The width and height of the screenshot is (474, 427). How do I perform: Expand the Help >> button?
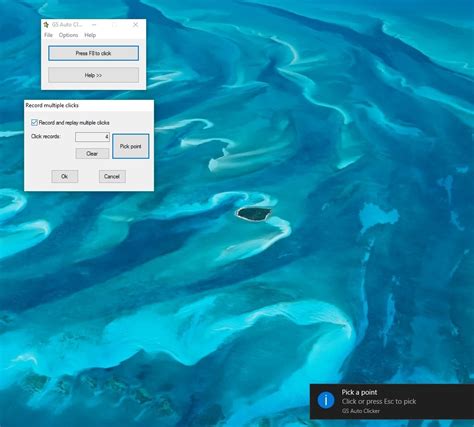point(93,75)
